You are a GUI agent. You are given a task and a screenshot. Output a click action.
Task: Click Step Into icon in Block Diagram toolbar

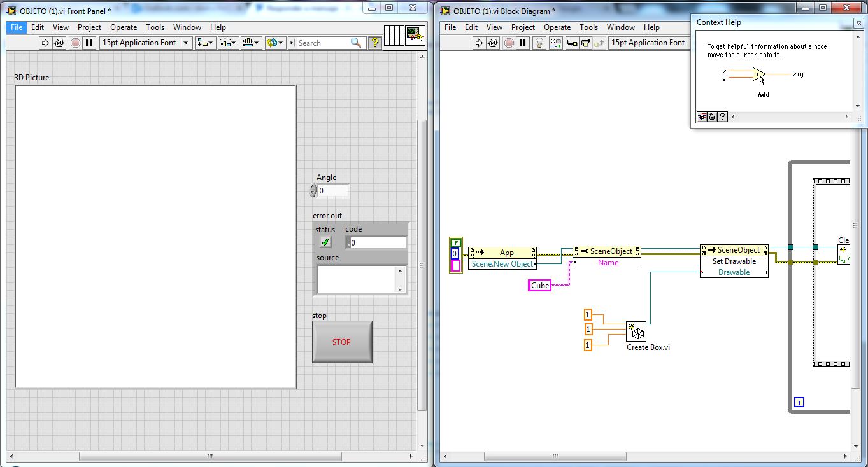tap(572, 43)
